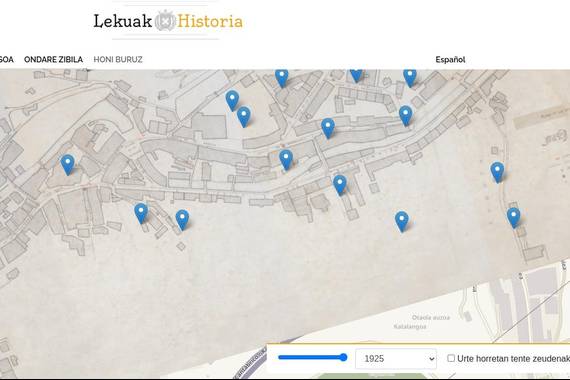Image resolution: width=570 pixels, height=380 pixels.
Task: Click the Lekuak Historia logo
Action: [x=168, y=21]
